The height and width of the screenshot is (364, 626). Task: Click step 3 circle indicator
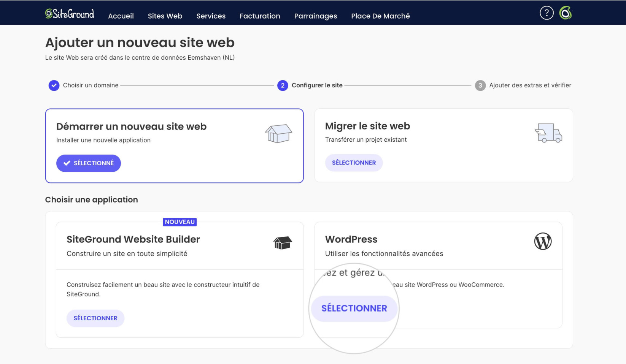pos(480,85)
